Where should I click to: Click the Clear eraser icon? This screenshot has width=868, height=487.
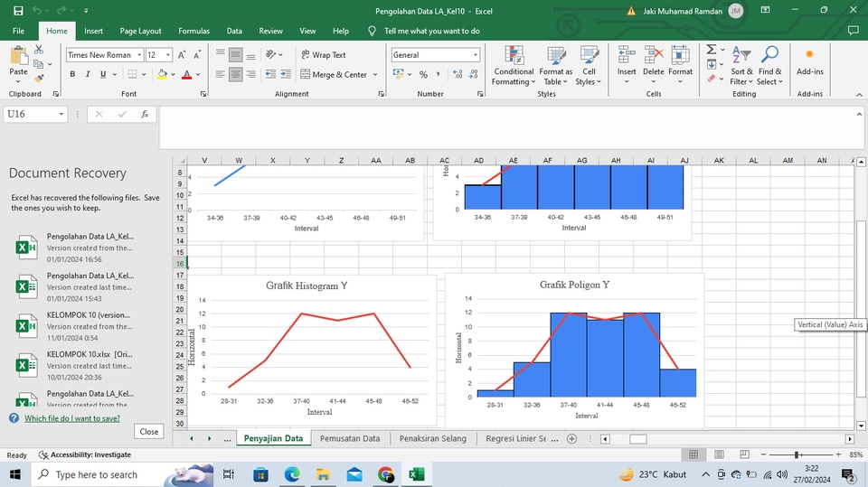click(x=712, y=79)
